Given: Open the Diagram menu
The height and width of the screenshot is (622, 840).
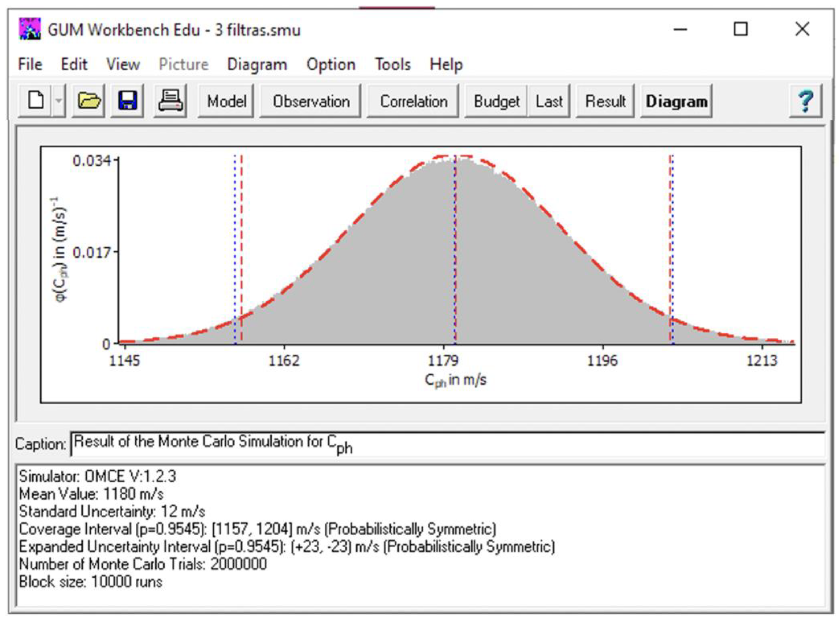Looking at the screenshot, I should click(x=257, y=64).
